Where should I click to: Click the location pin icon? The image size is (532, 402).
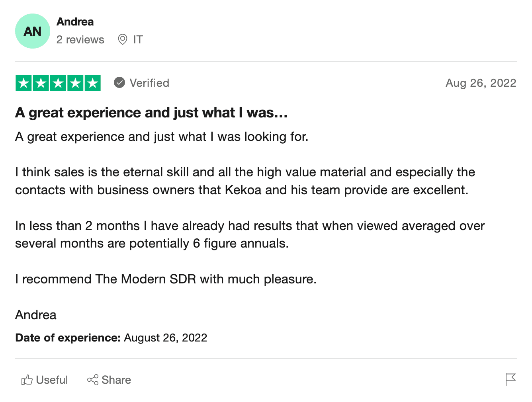coord(123,39)
